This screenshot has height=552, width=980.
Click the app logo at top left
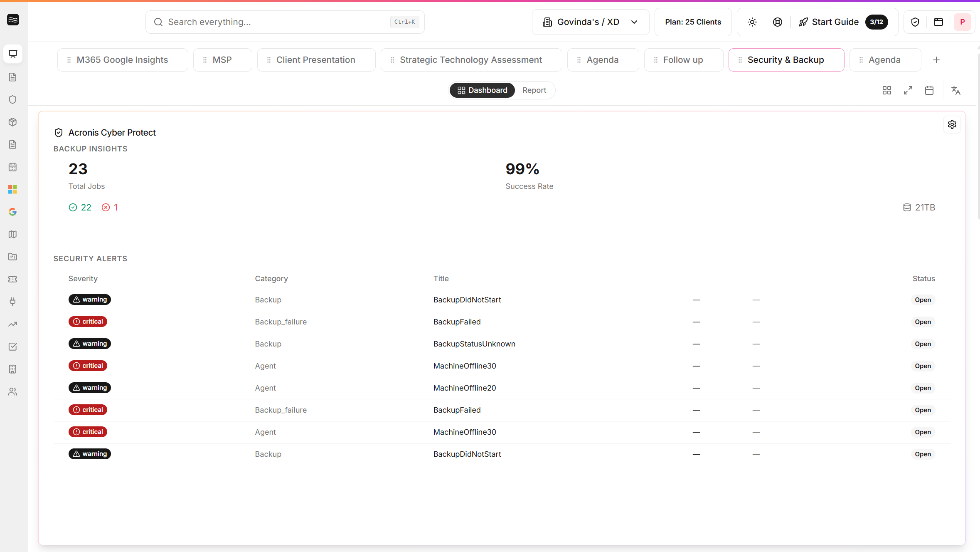click(13, 20)
